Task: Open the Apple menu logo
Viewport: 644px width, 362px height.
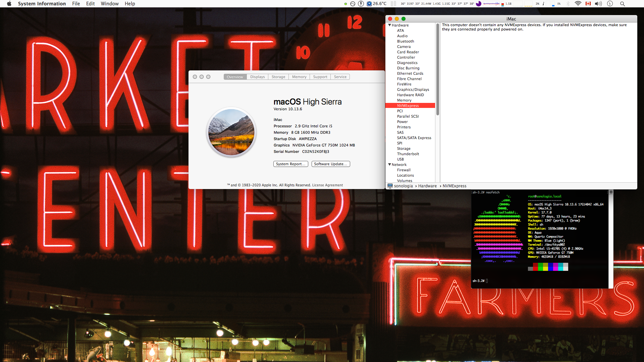Action: pos(9,4)
